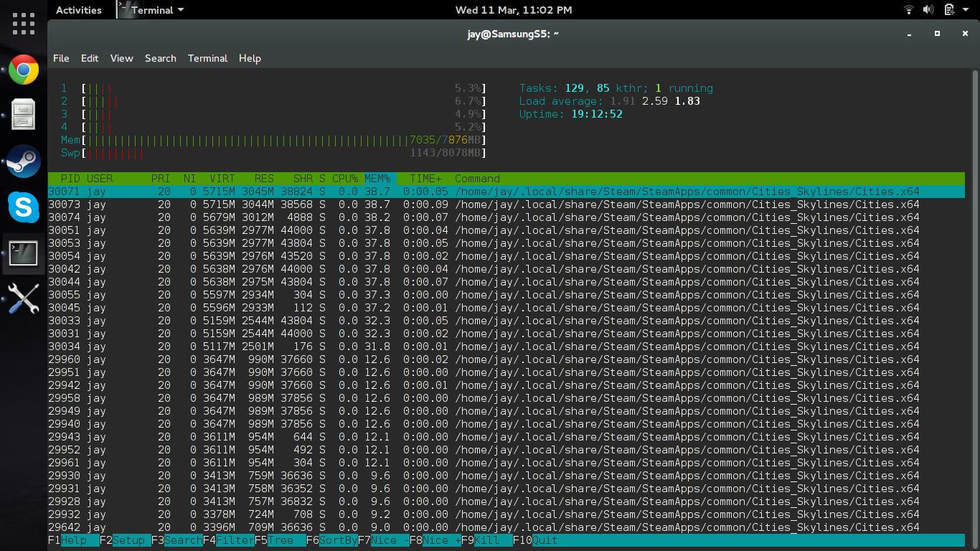The image size is (980, 551).
Task: Sort by the SHR column header
Action: [x=303, y=179]
